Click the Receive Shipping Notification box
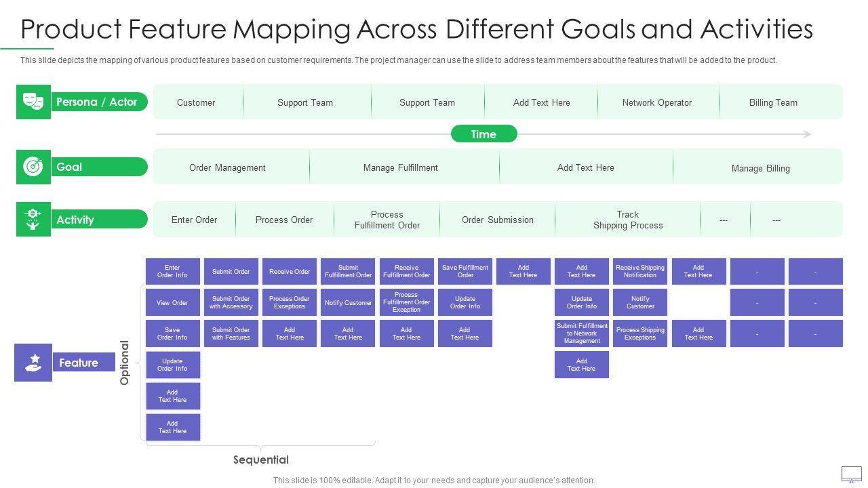 (x=639, y=271)
